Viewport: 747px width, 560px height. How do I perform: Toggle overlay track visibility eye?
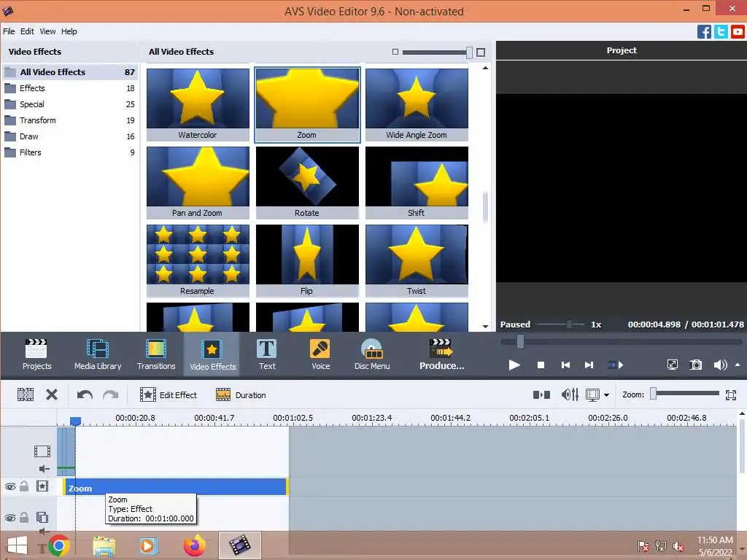point(10,518)
